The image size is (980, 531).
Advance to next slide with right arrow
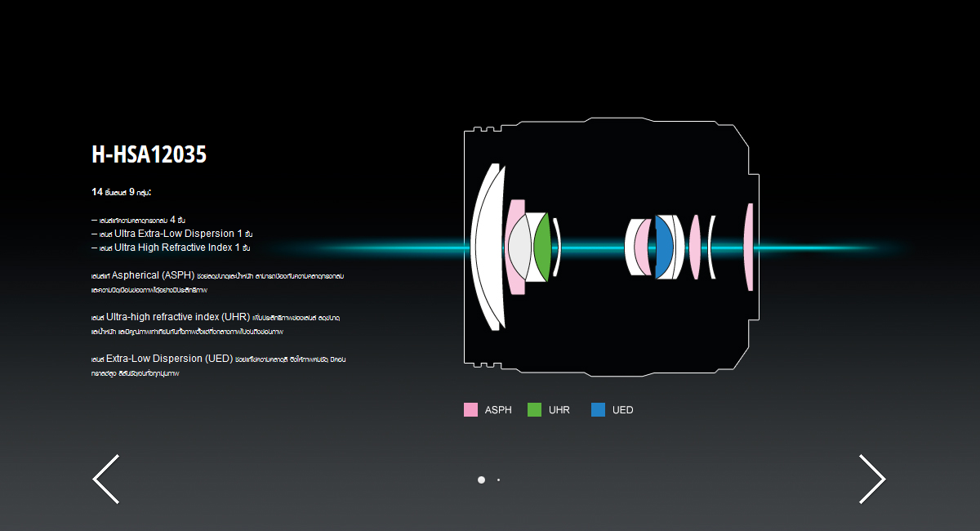coord(871,479)
